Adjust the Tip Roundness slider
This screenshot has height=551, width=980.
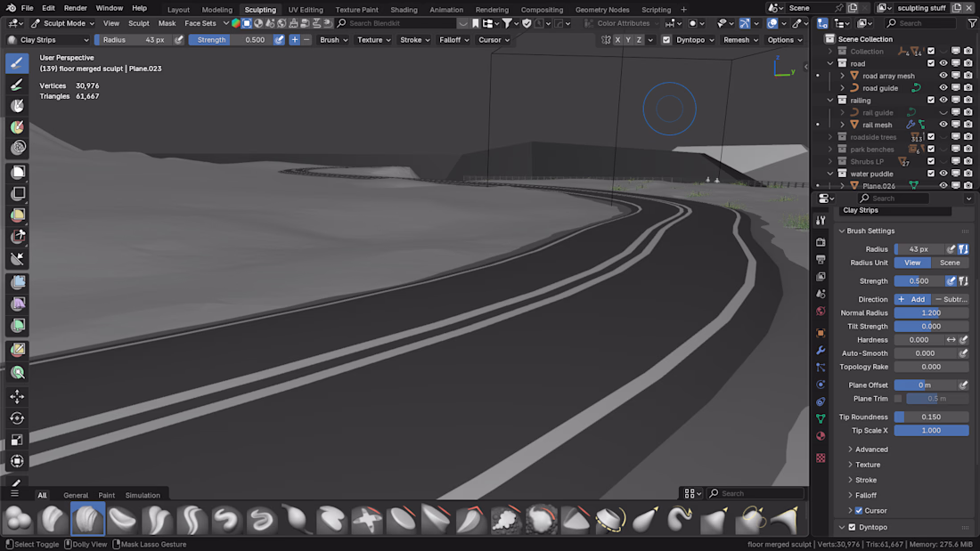point(931,417)
